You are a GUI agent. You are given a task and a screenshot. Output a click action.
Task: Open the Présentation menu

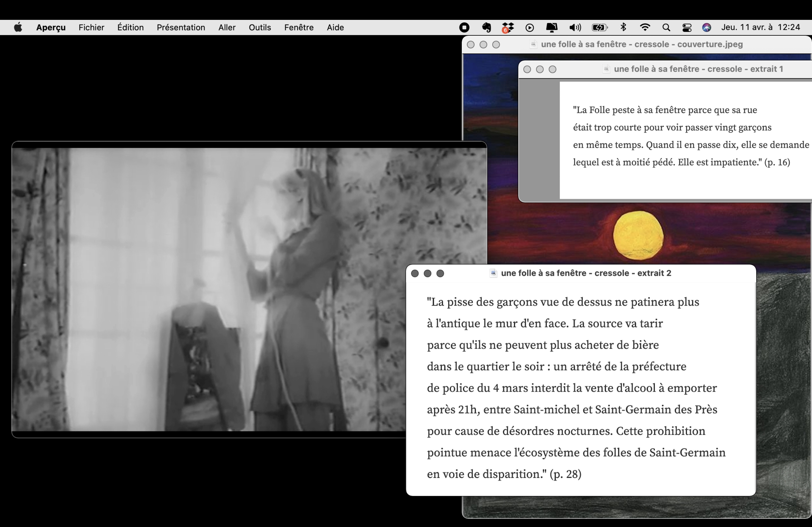[x=181, y=27]
